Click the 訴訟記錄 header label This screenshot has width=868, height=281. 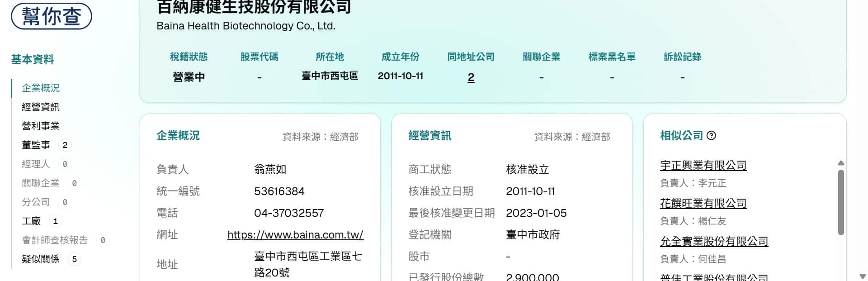click(682, 57)
